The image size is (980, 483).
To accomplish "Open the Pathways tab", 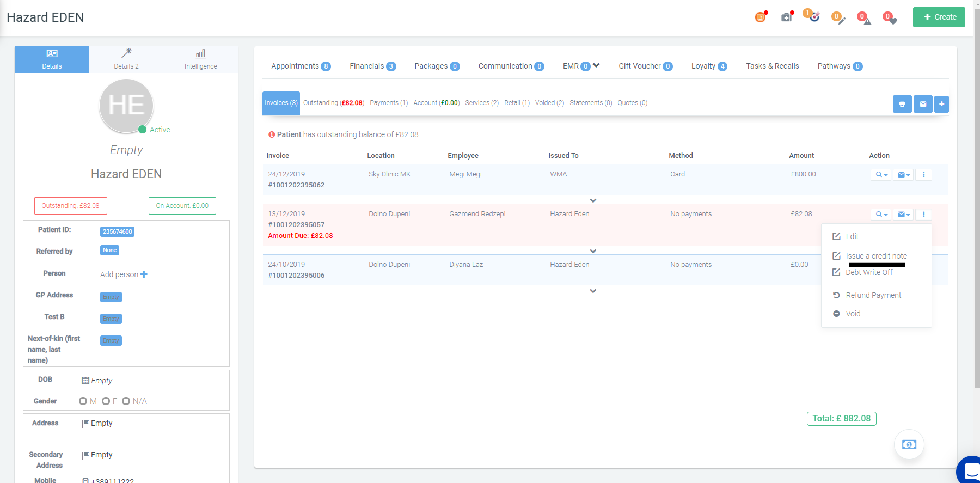I will click(840, 66).
